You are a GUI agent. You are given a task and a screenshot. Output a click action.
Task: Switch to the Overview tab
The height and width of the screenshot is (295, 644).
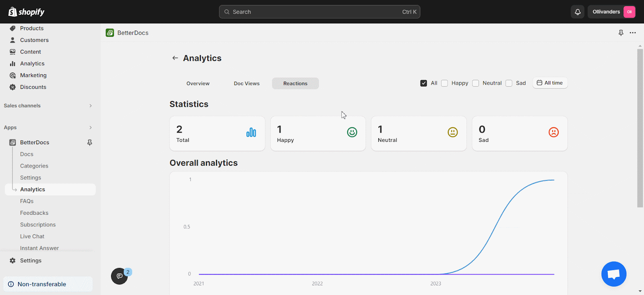[198, 83]
